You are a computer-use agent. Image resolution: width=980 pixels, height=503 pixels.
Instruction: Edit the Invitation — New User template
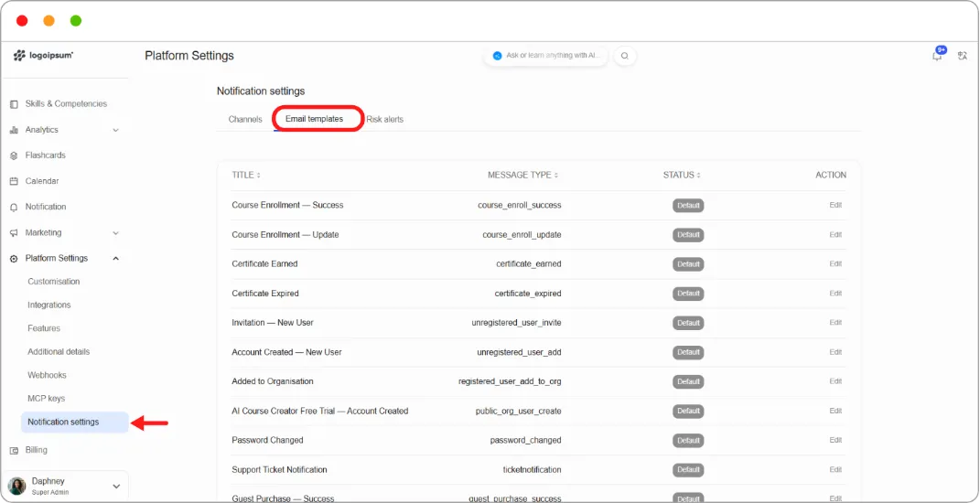point(835,323)
